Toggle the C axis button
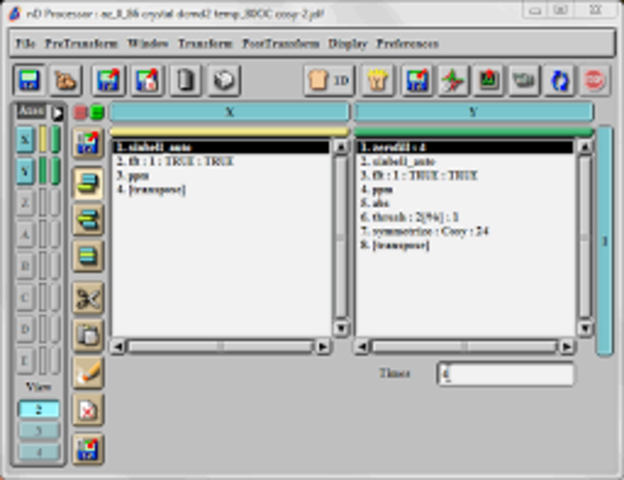Viewport: 624px width, 480px height. pos(25,297)
